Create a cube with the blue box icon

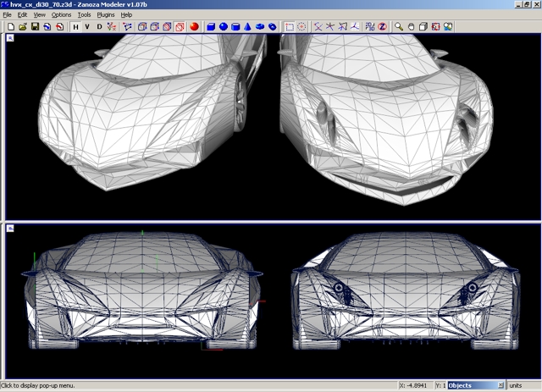(x=211, y=26)
